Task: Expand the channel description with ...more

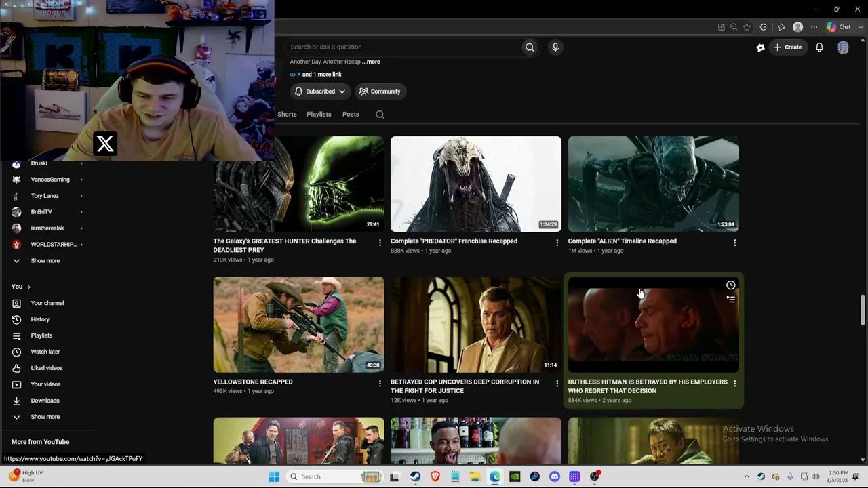Action: click(371, 62)
